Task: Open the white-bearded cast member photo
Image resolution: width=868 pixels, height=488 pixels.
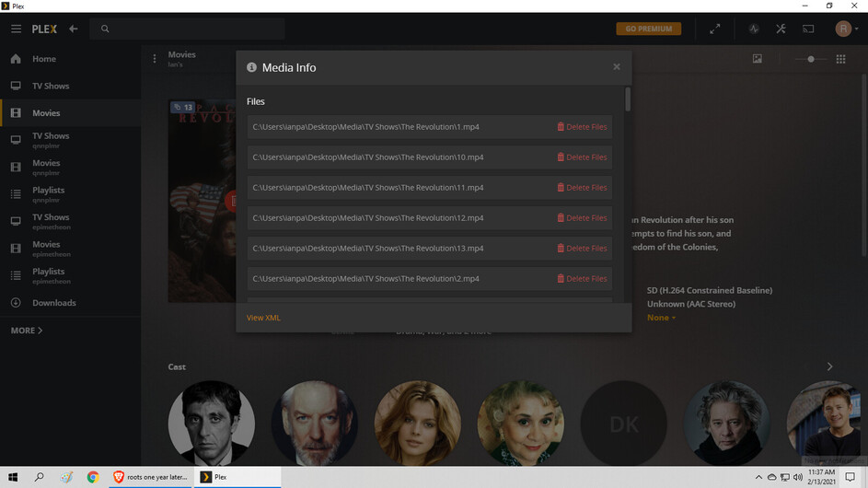Action: click(x=315, y=424)
